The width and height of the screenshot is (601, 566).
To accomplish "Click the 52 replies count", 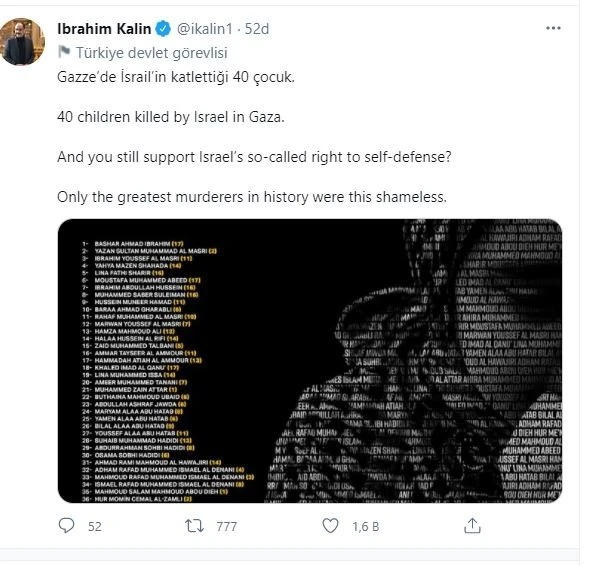I will [x=95, y=525].
